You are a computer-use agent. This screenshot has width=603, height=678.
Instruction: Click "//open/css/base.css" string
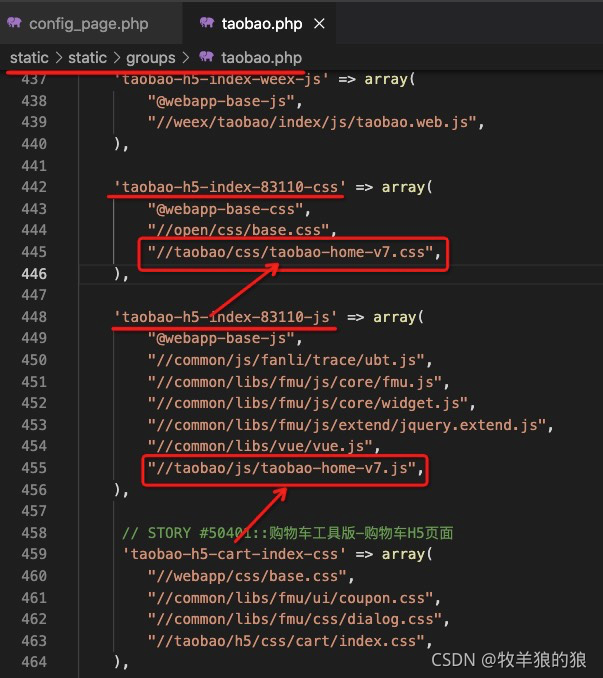[238, 230]
